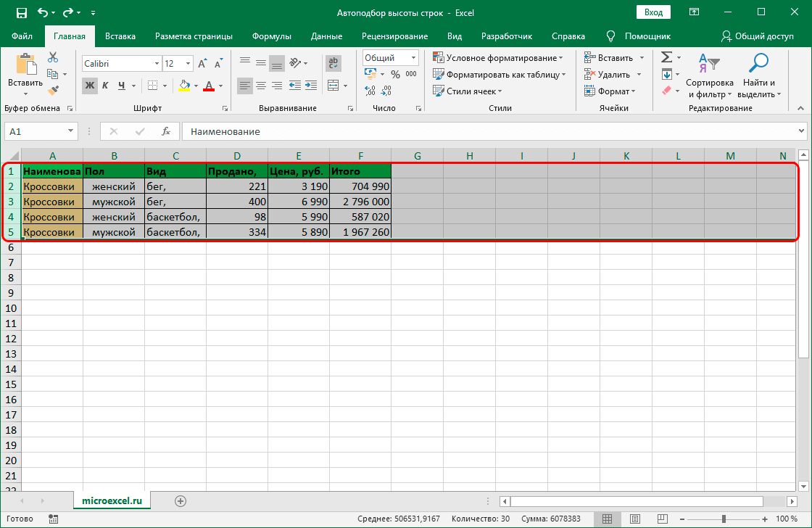The image size is (812, 528).
Task: Expand the Общий number format dropdown
Action: 414,58
